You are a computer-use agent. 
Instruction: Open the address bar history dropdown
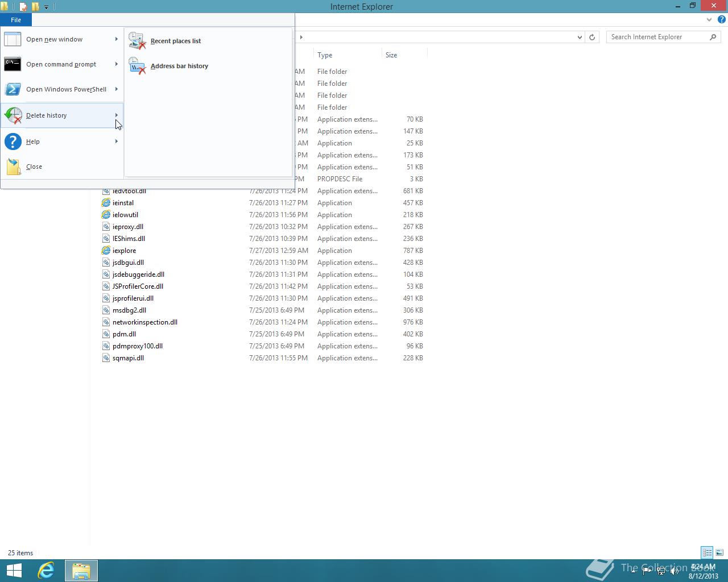coord(580,37)
